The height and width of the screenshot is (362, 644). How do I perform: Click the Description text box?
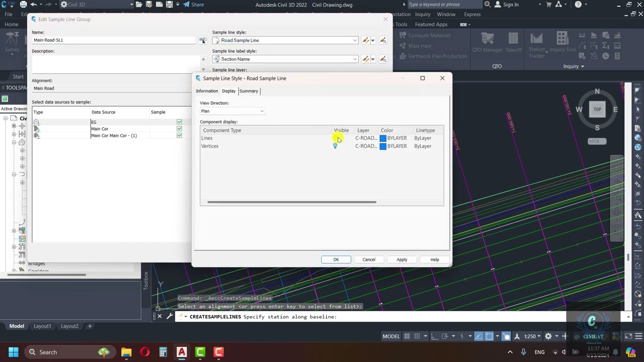click(116, 64)
